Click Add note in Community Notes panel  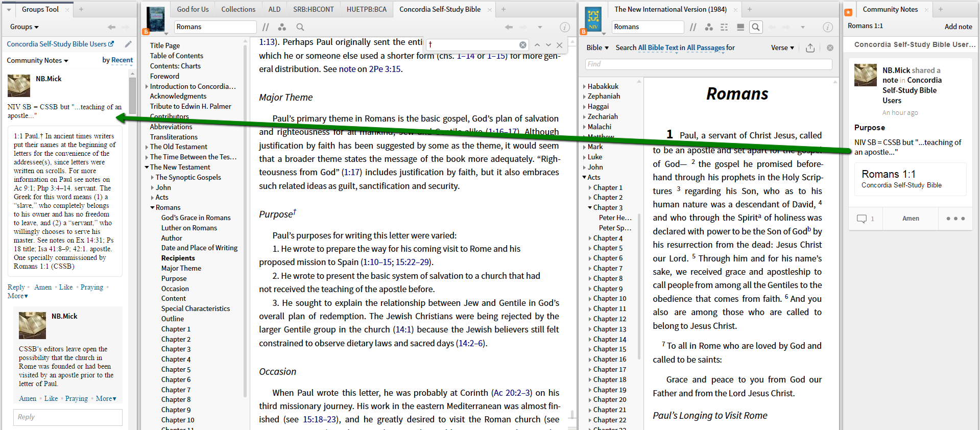[958, 27]
